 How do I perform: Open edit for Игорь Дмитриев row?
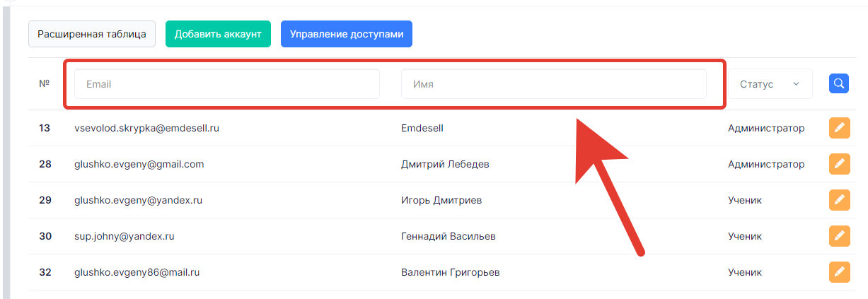(839, 200)
